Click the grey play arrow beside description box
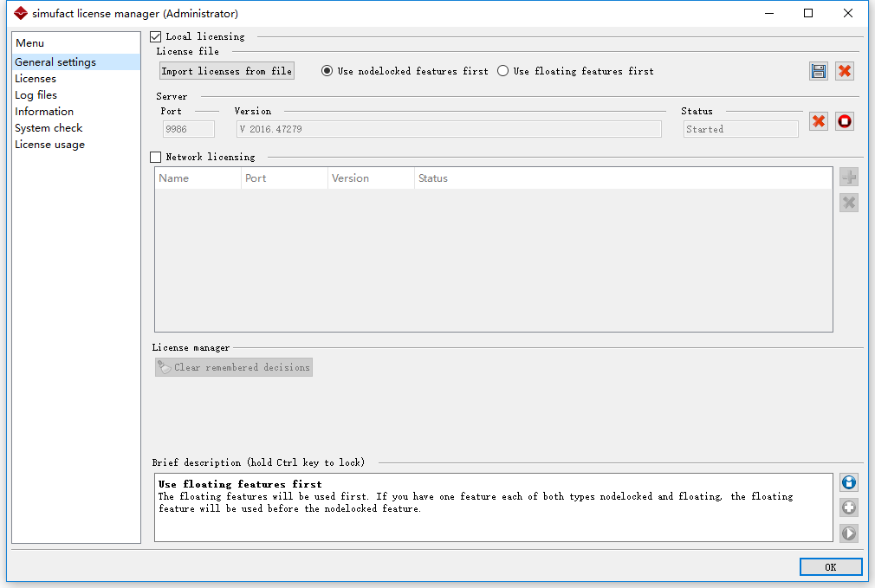This screenshot has height=588, width=875. [x=849, y=533]
